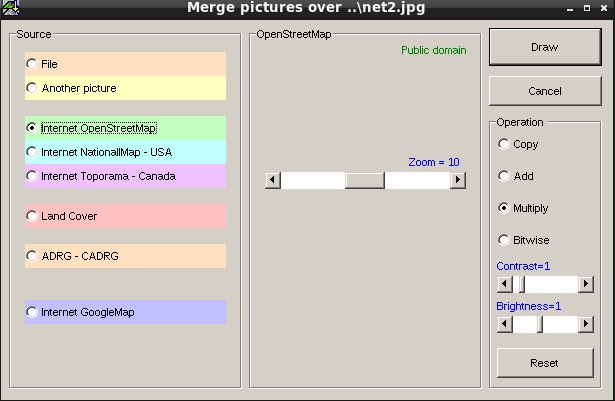
Task: Click the Reset button
Action: coord(545,363)
